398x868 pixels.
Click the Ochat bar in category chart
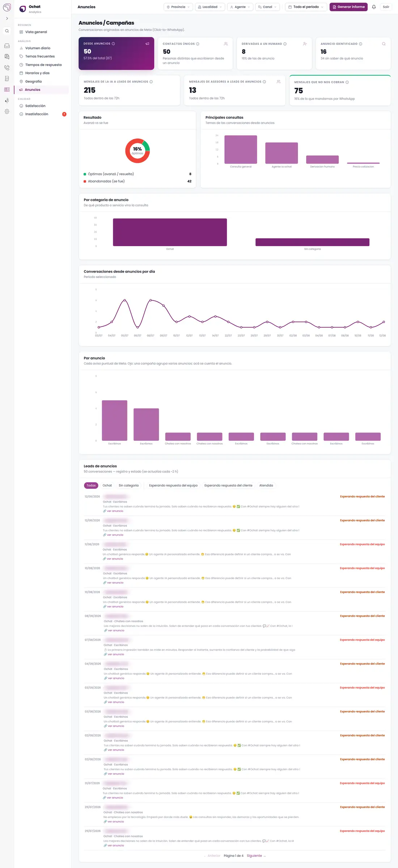pyautogui.click(x=170, y=232)
